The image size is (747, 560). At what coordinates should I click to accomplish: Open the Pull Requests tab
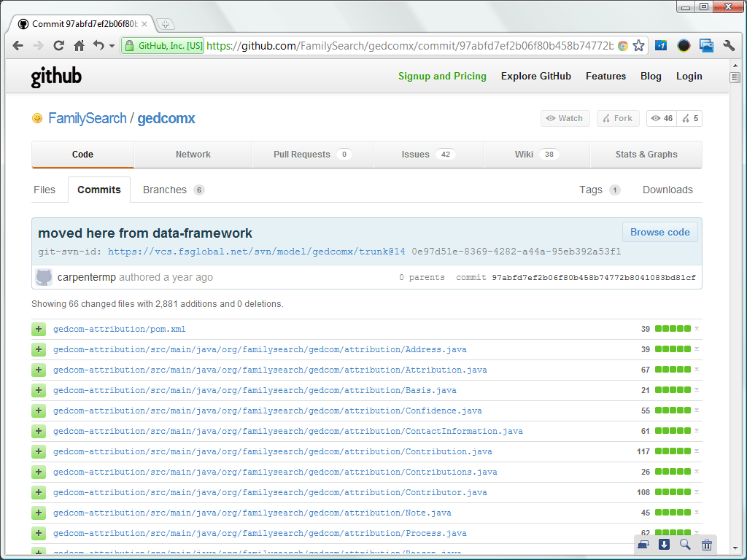pos(312,155)
